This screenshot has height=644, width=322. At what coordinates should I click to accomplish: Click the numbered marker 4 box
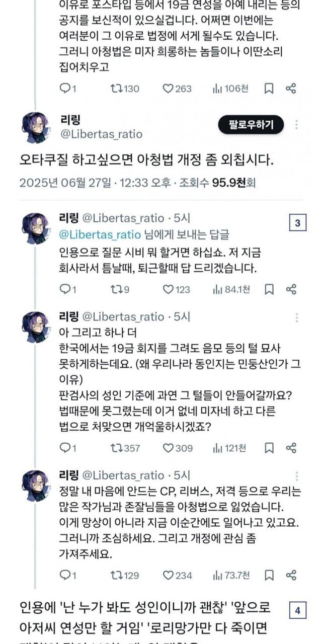coord(297,611)
